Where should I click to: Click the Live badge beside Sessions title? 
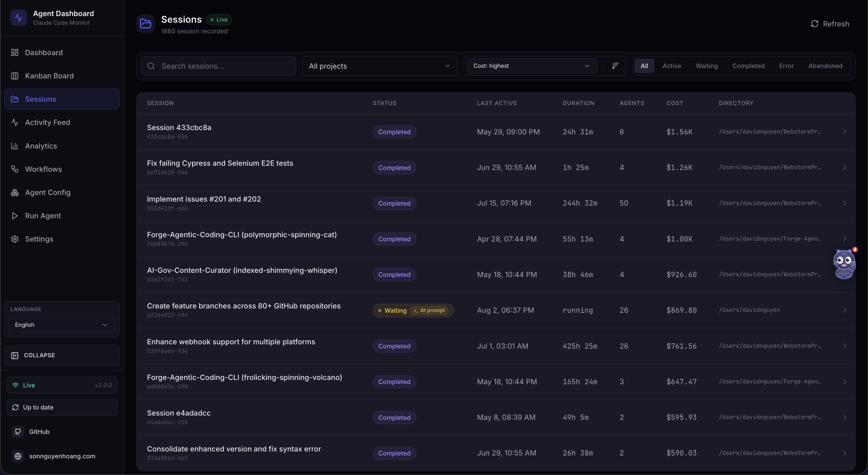coord(219,20)
